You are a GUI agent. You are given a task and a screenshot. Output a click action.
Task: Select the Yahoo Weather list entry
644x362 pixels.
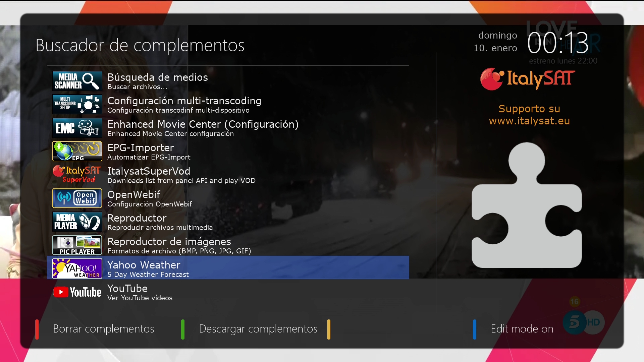(x=144, y=265)
